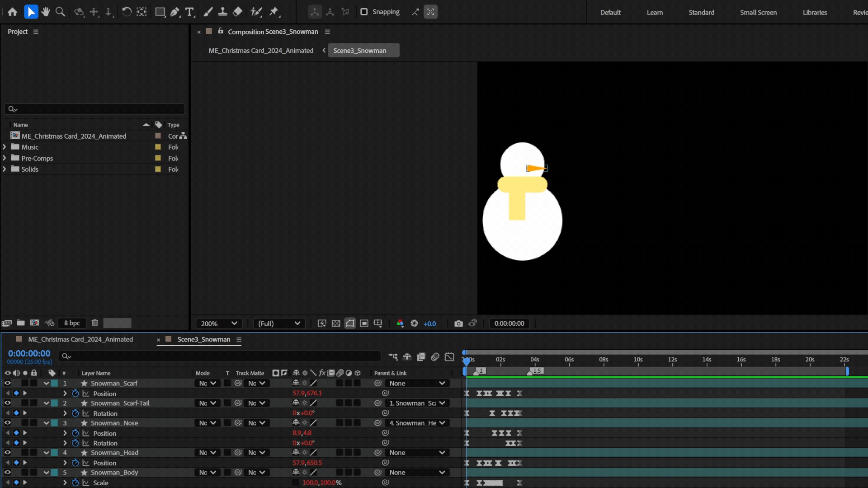Click the Project panel search field
This screenshot has width=868, height=488.
(x=94, y=109)
